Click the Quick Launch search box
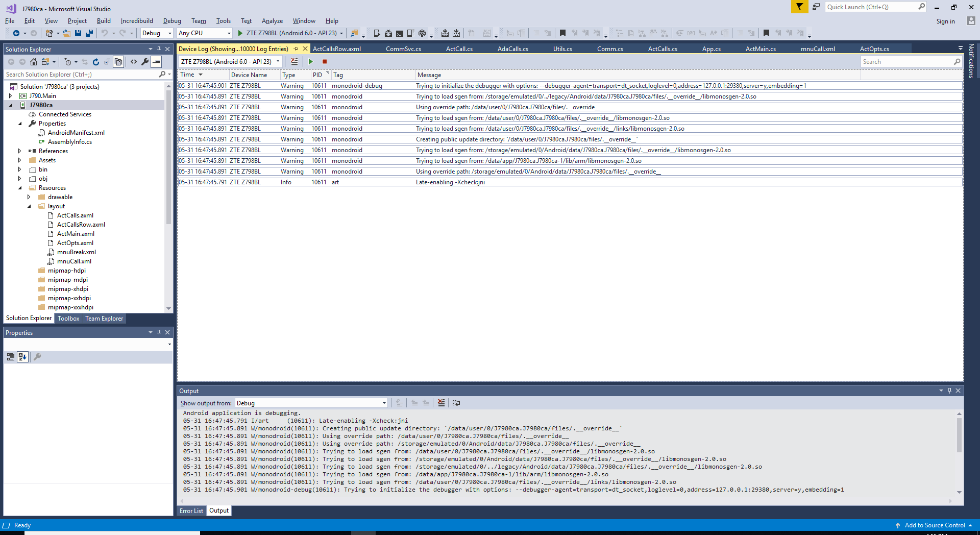Image resolution: width=980 pixels, height=535 pixels. coord(875,7)
